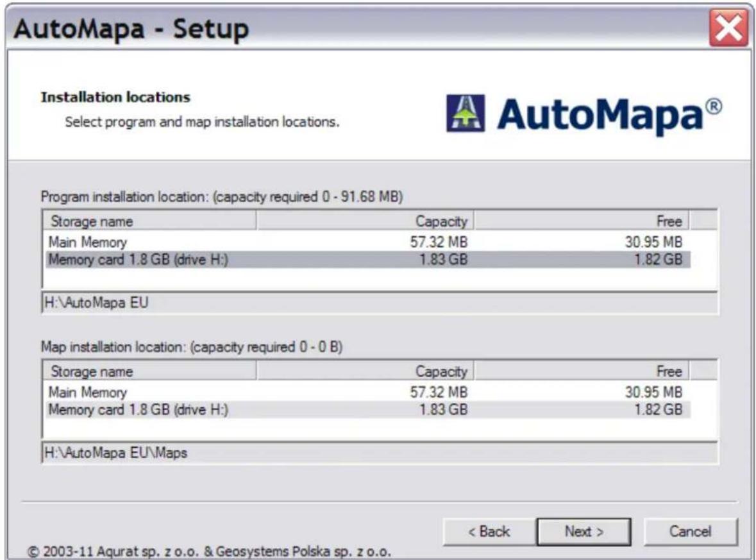Click map path field H:\AutoMapa EU\Maps
This screenshot has height=560, width=756.
[380, 453]
